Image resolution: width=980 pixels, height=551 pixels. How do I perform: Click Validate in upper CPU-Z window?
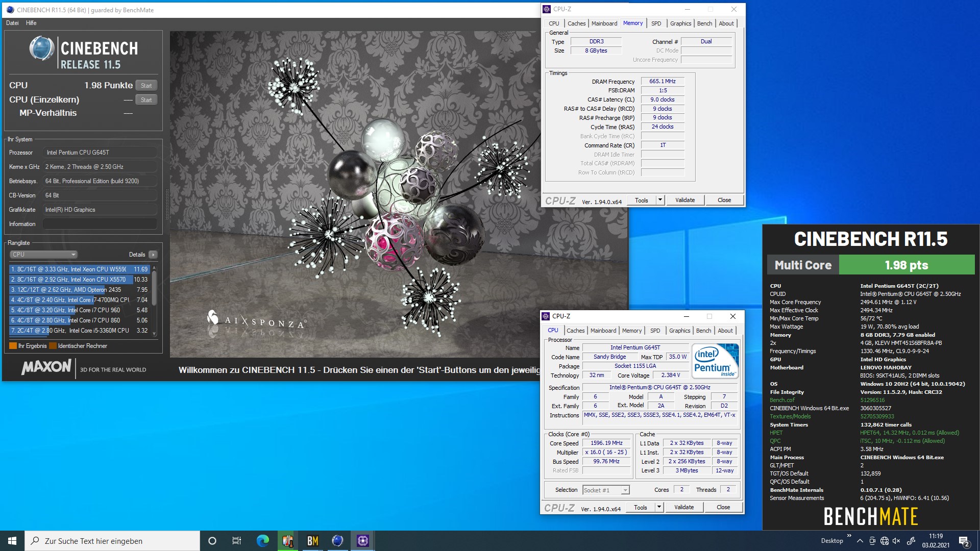pyautogui.click(x=684, y=201)
